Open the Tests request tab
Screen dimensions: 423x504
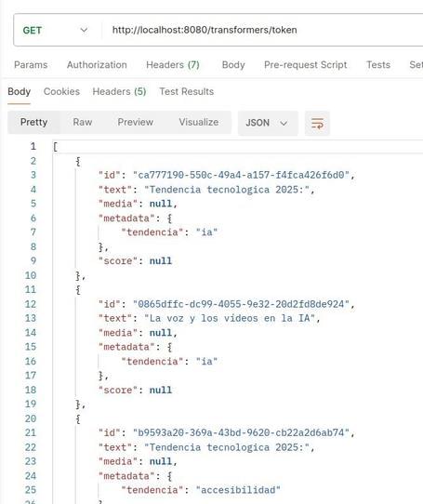[x=378, y=64]
